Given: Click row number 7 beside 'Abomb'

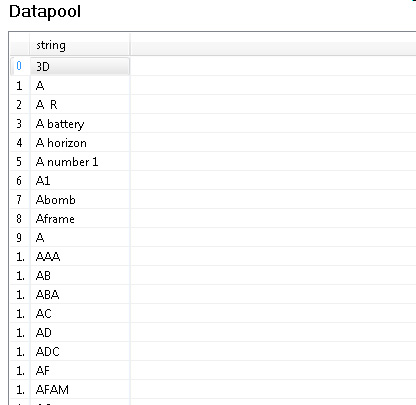Looking at the screenshot, I should 20,200.
